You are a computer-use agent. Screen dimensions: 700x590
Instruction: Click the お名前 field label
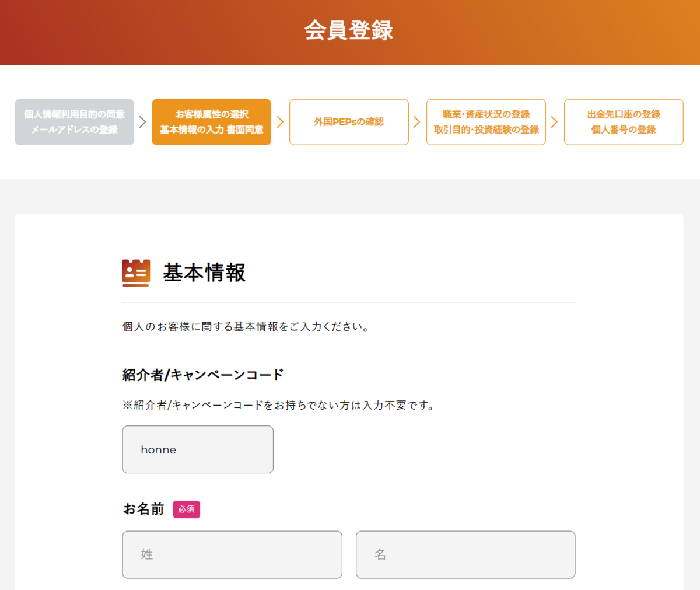(x=143, y=509)
